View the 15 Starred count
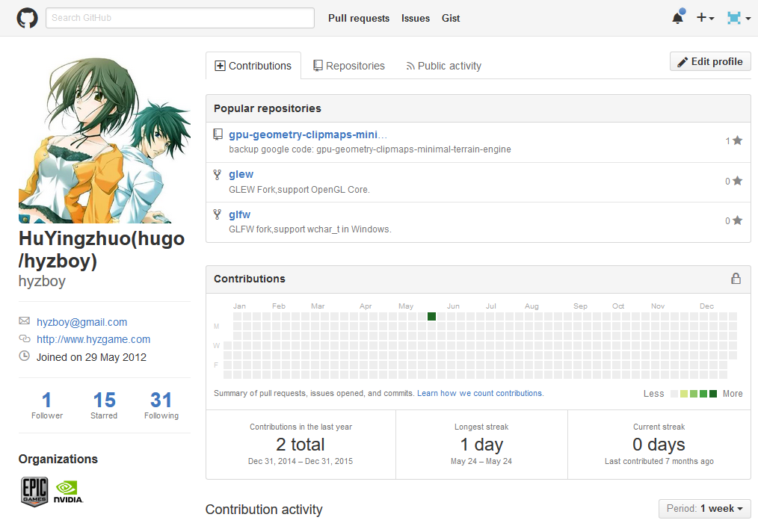The image size is (758, 532). click(x=104, y=405)
